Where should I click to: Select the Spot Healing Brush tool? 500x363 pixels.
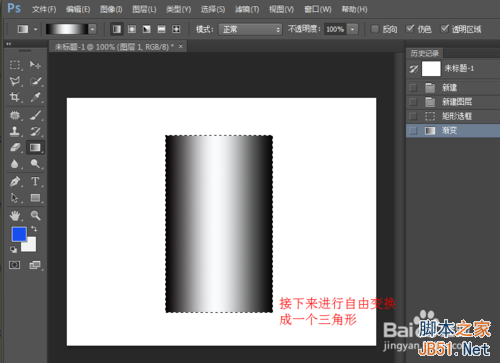click(x=15, y=115)
